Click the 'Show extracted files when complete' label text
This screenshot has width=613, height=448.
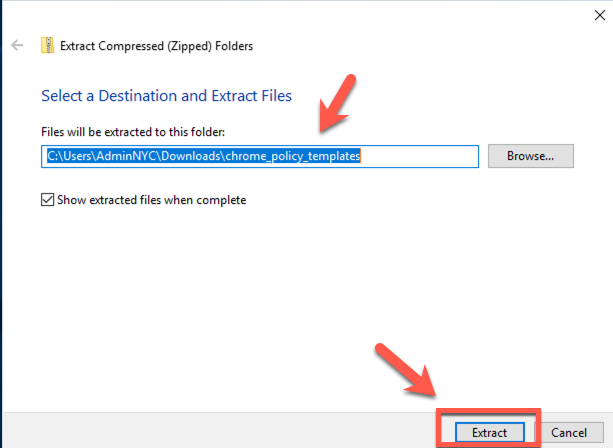152,200
